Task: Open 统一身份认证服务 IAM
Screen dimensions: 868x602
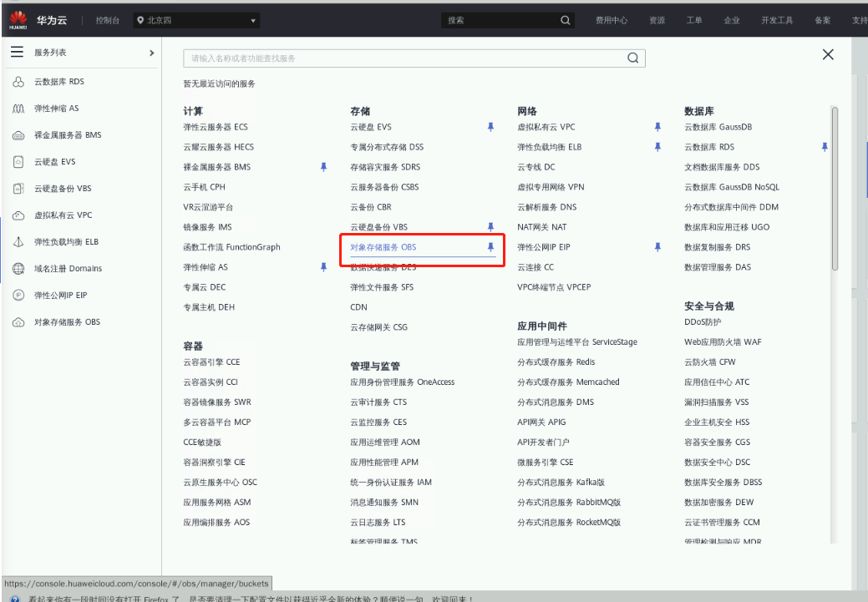Action: pyautogui.click(x=391, y=482)
